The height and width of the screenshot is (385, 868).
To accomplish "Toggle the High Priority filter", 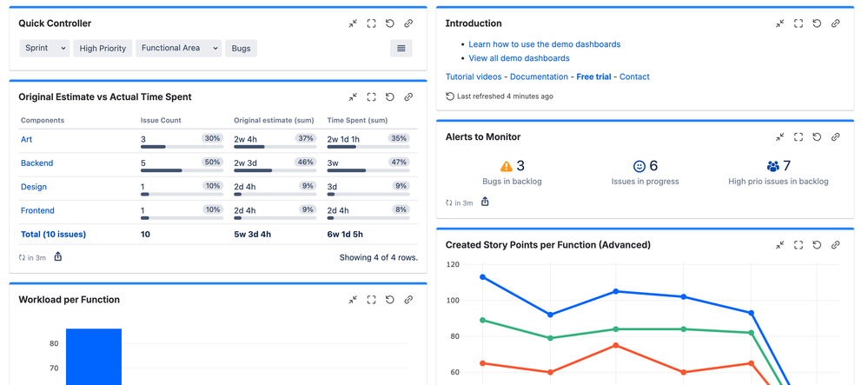I will (103, 49).
